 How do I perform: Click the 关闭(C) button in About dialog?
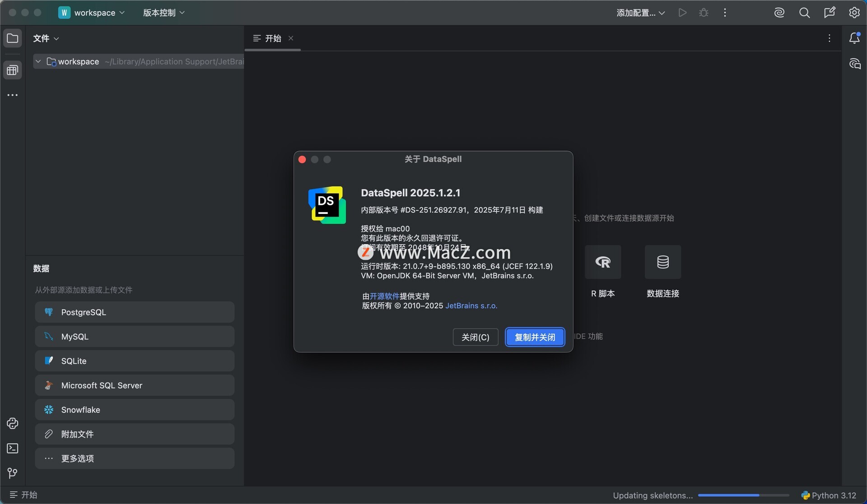(475, 337)
